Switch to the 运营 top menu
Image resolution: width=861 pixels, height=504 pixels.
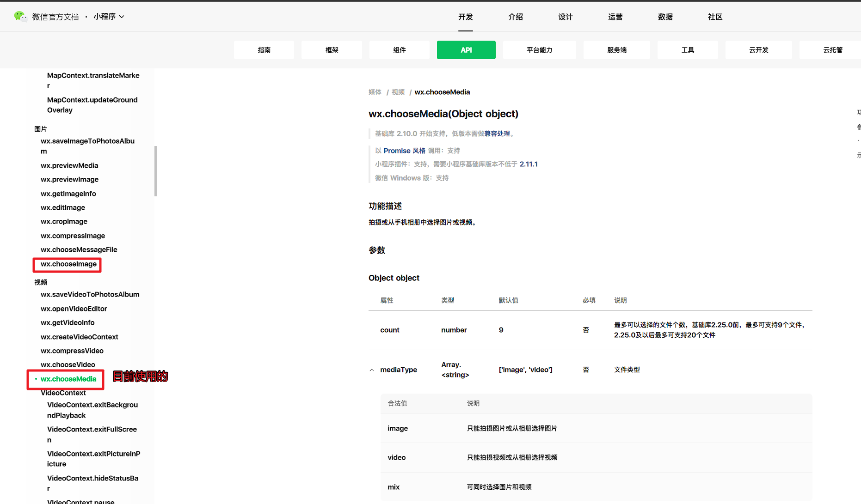(x=615, y=17)
